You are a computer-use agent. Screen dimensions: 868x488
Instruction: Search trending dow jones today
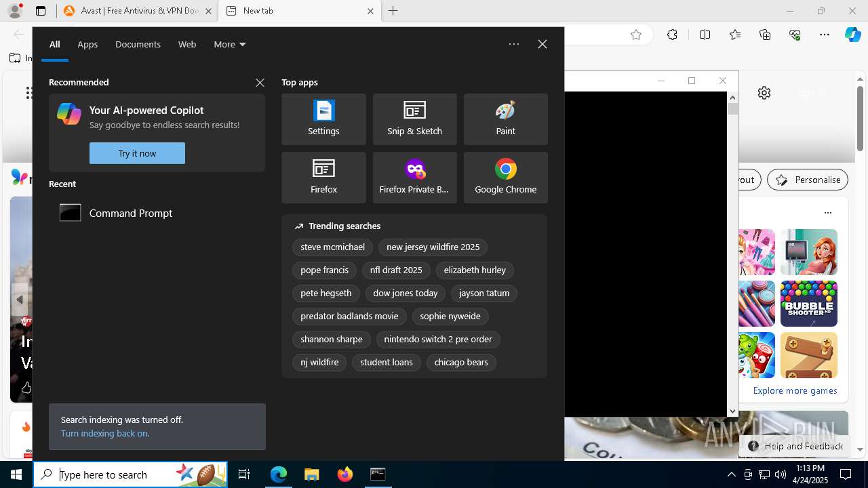tap(406, 293)
